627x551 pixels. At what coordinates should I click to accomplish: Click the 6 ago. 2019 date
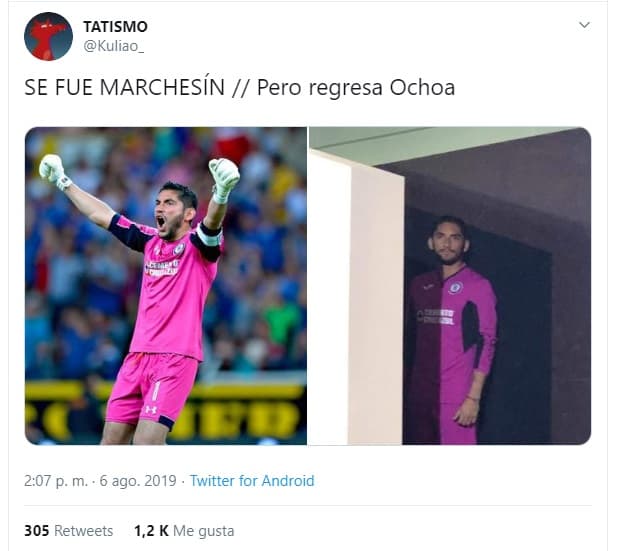click(x=138, y=481)
